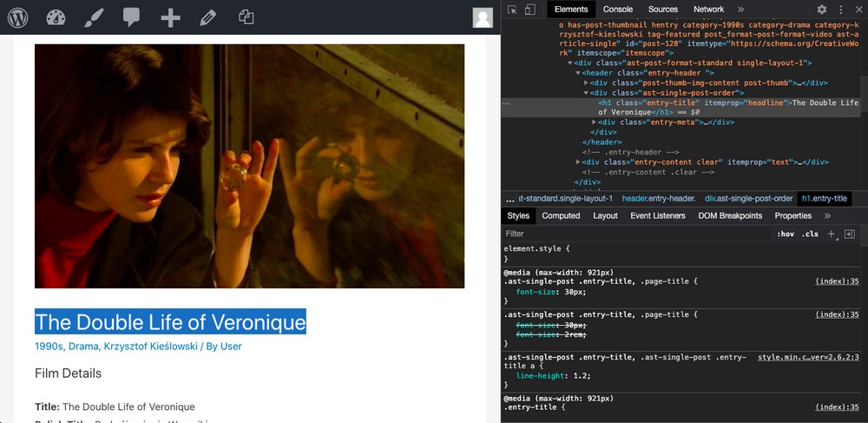
Task: Select header.entry-header in breadcrumb
Action: coord(659,199)
